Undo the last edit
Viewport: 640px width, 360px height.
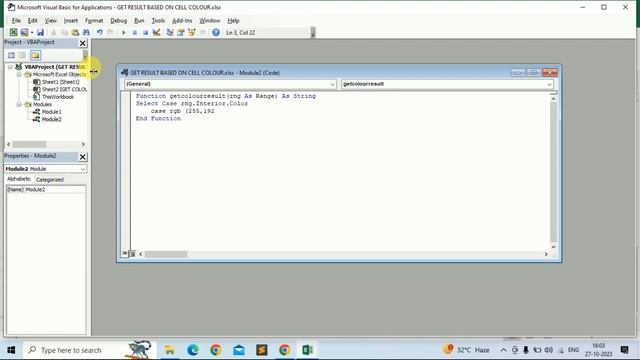point(99,32)
